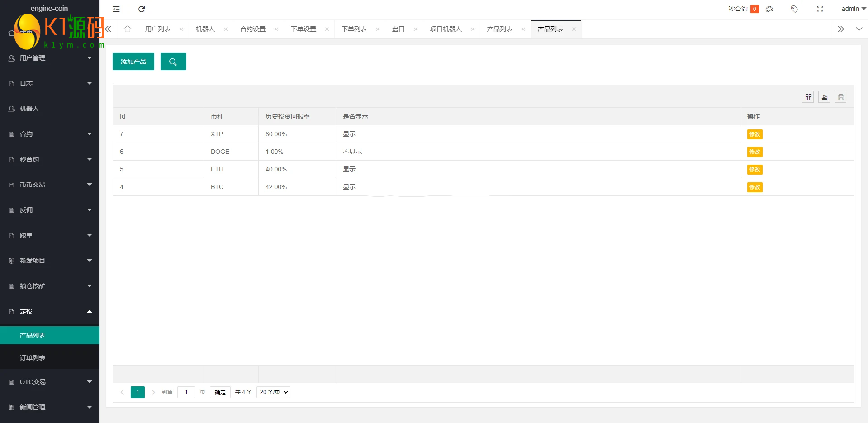
Task: Open the home tab icon
Action: tap(128, 29)
